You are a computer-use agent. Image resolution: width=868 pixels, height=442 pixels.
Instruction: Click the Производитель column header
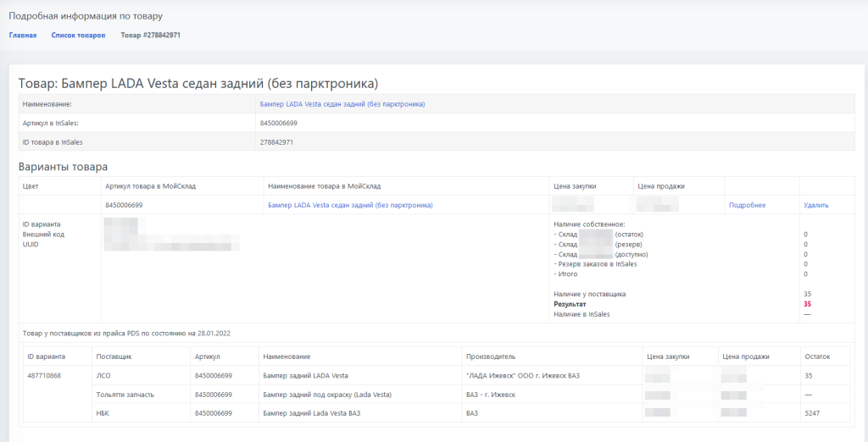pos(491,356)
